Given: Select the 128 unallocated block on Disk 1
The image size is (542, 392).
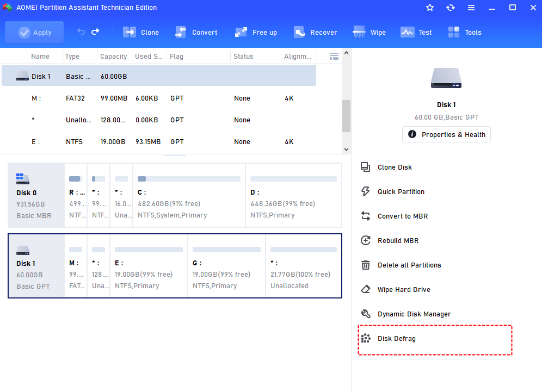Looking at the screenshot, I should (x=98, y=266).
